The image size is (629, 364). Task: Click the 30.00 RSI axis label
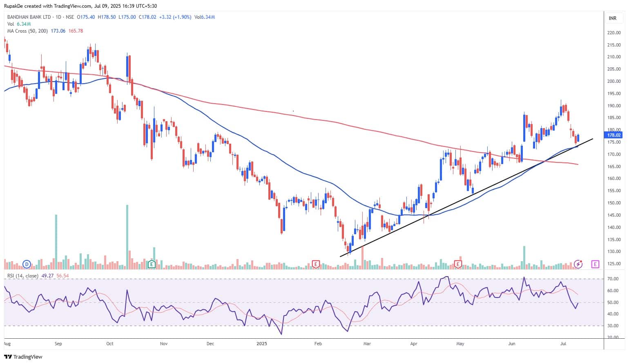point(613,326)
